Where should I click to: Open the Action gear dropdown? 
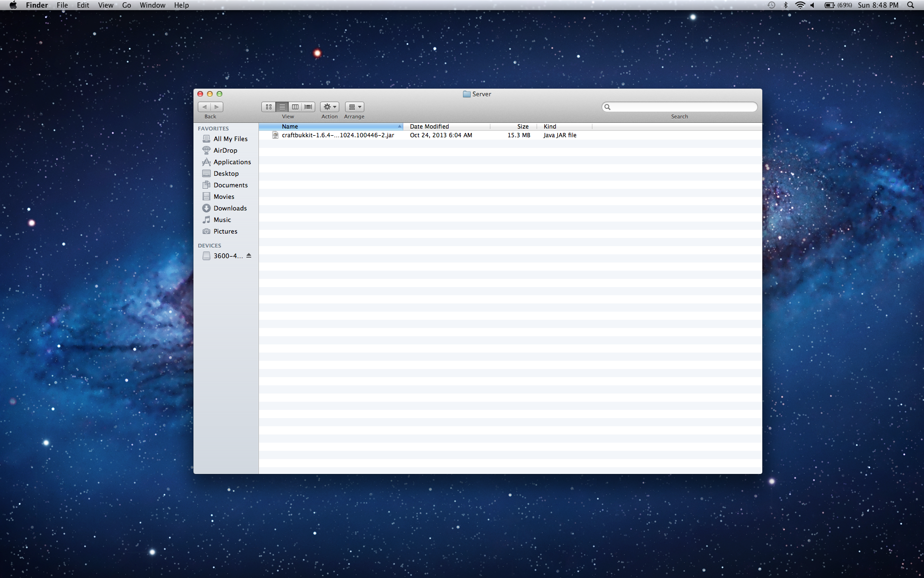pos(330,107)
